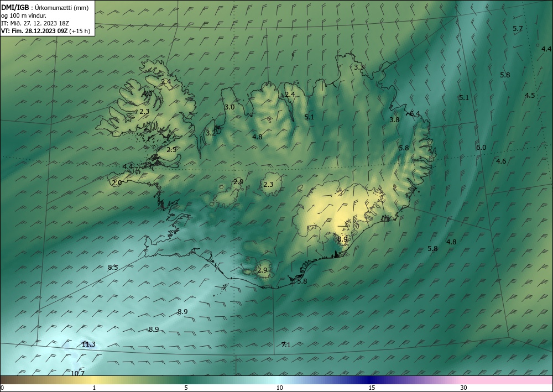Click the 3.0 value in the northern fjord
The width and height of the screenshot is (553, 392).
[229, 107]
